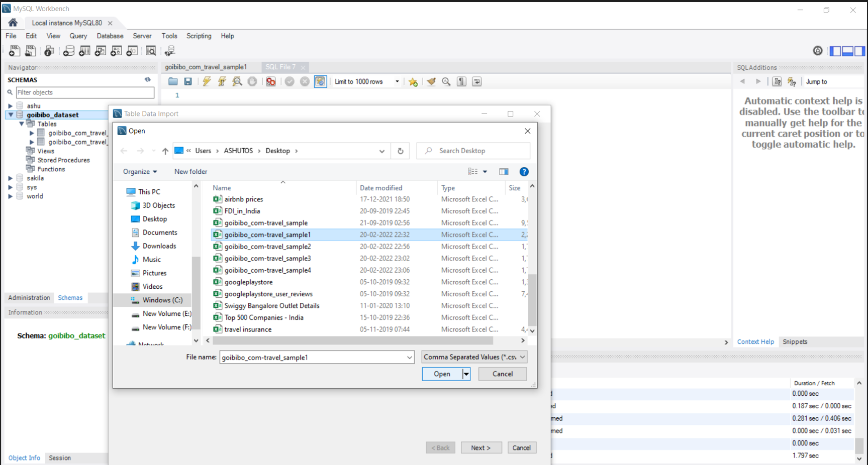Click inside the File name input field

(x=312, y=357)
